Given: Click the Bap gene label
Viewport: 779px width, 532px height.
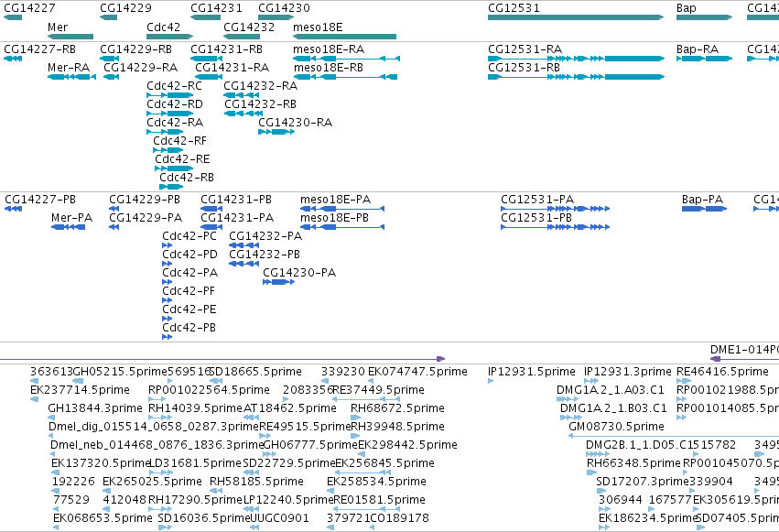Looking at the screenshot, I should click(687, 8).
